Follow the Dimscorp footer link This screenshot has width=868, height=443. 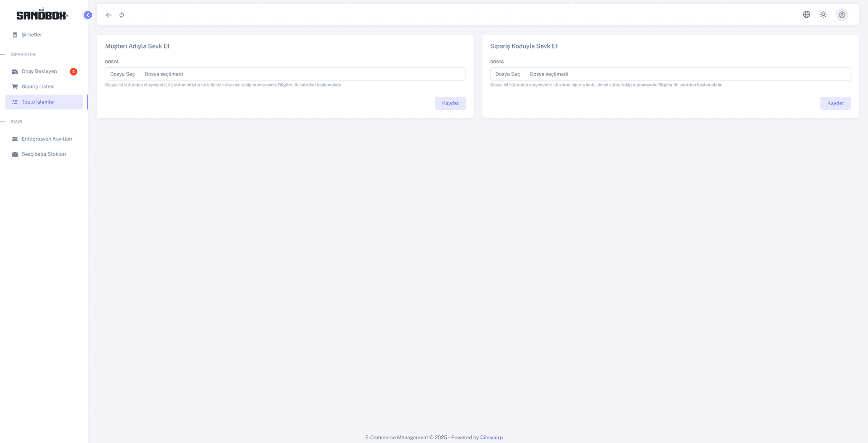[491, 438]
